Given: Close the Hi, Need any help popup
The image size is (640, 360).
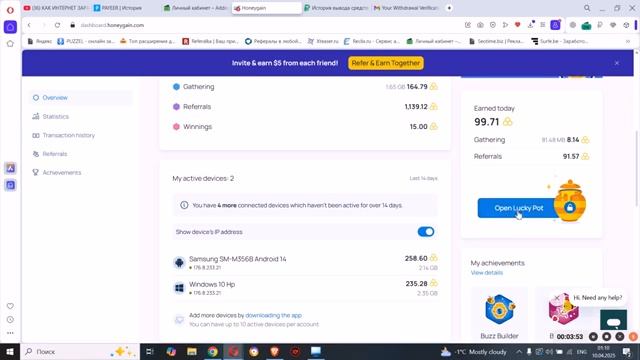Looking at the screenshot, I should (557, 298).
